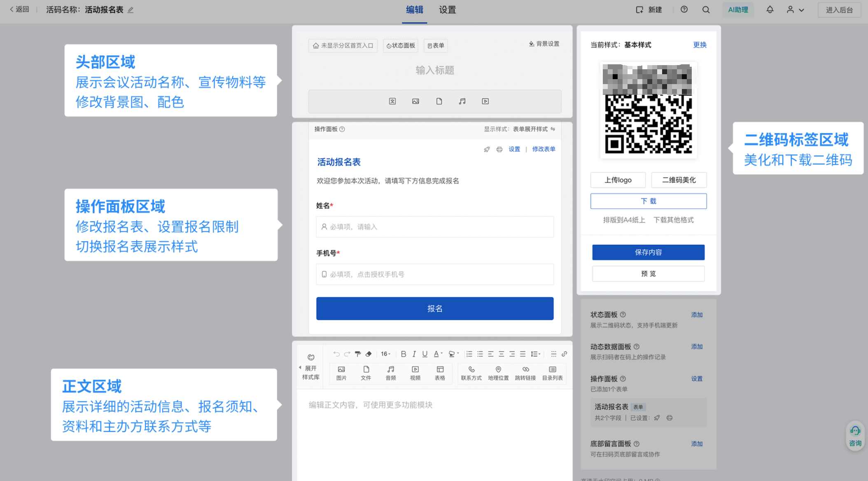Insert an unordered bullet list
The width and height of the screenshot is (868, 481).
[480, 354]
